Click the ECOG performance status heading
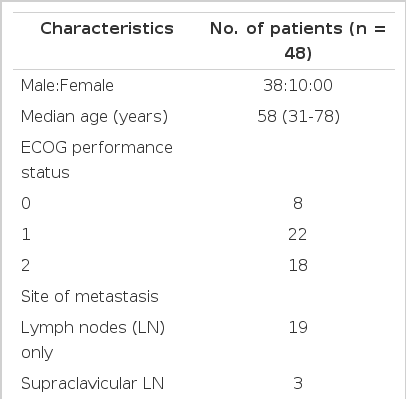Image resolution: width=406 pixels, height=399 pixels. [x=97, y=160]
